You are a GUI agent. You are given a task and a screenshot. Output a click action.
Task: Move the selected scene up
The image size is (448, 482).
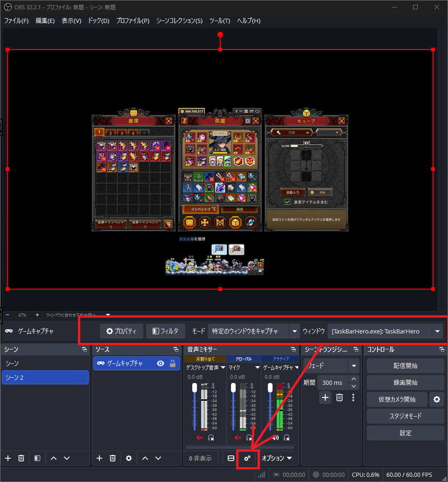click(53, 458)
